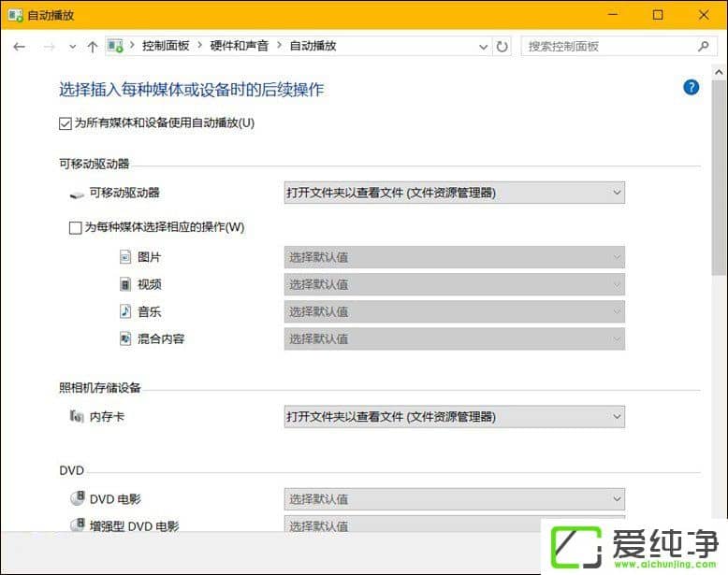728x575 pixels.
Task: Click the 搜索控制面板 search field
Action: point(608,46)
